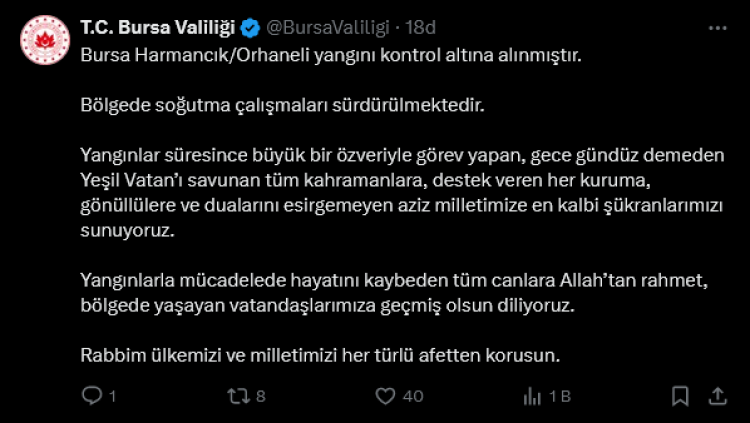Like the tweet with the heart icon
The width and height of the screenshot is (750, 423).
coord(385,397)
